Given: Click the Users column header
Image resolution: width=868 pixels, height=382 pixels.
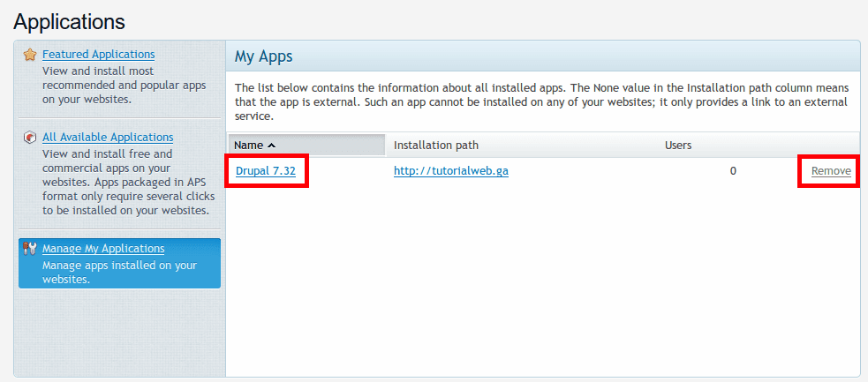Looking at the screenshot, I should [x=678, y=145].
